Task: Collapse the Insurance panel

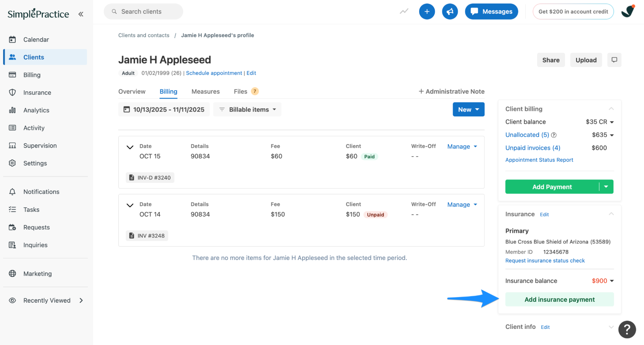Action: [611, 214]
